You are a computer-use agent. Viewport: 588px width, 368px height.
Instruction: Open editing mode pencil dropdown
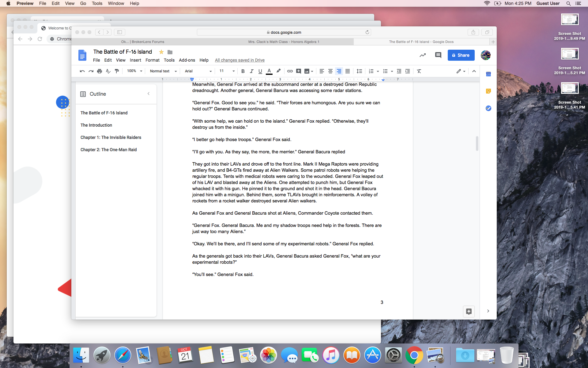pyautogui.click(x=461, y=71)
